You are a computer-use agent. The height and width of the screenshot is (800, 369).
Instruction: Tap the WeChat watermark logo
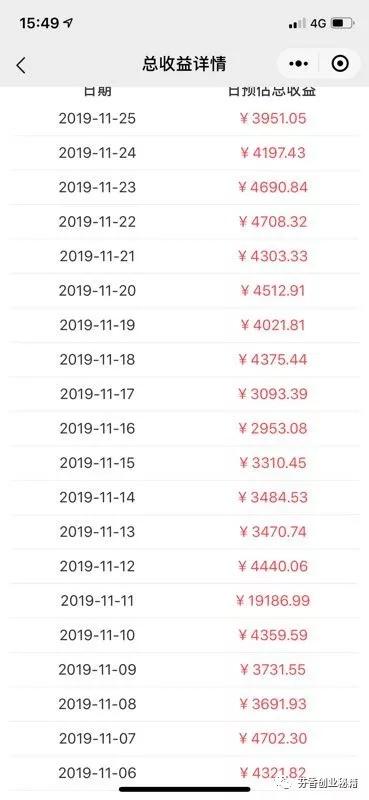click(282, 782)
